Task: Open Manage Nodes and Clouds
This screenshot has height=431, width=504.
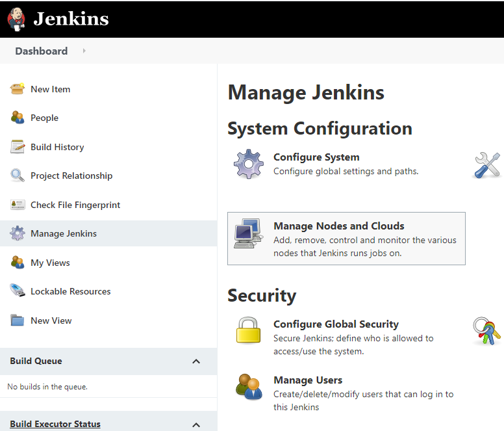Action: click(339, 226)
